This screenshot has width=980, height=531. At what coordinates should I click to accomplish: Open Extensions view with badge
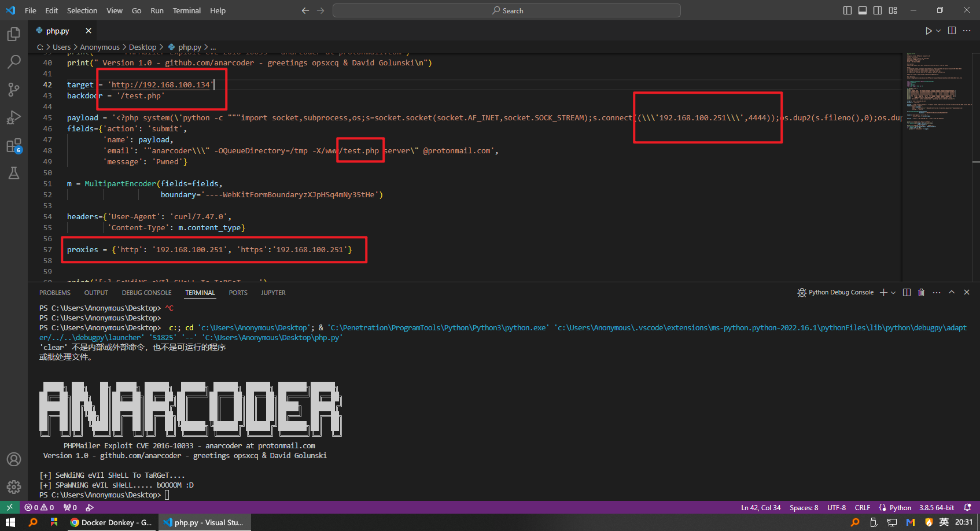14,145
